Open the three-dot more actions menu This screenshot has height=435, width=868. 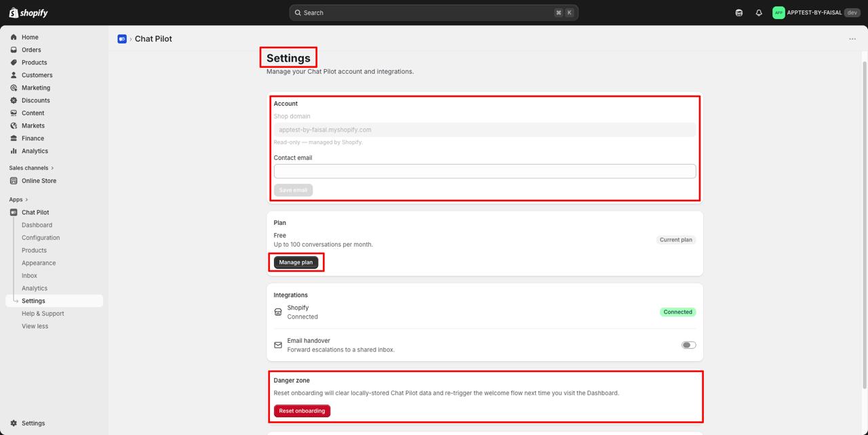coord(852,39)
